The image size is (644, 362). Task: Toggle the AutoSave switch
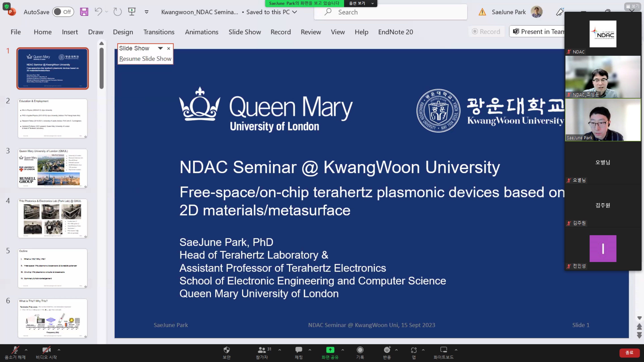coord(63,12)
